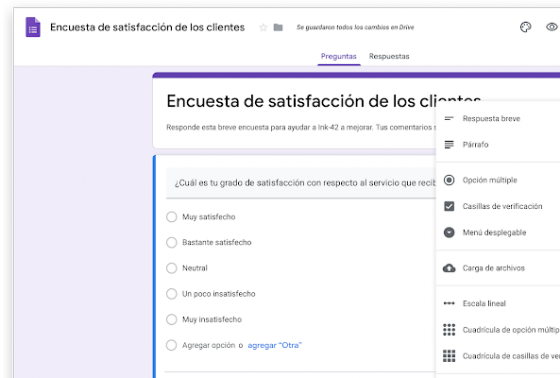Select the Un poco insatisfecho radio button

tap(171, 294)
